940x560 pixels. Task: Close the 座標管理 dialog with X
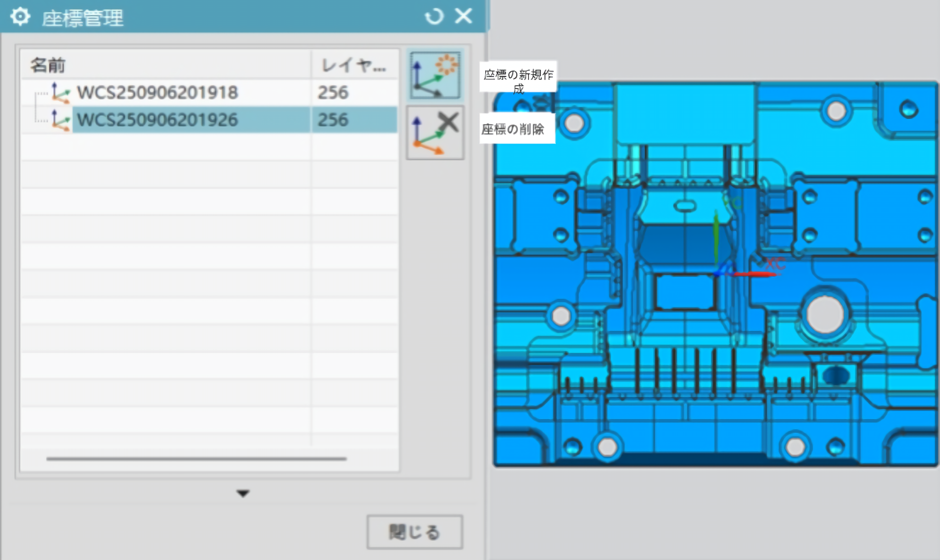464,16
